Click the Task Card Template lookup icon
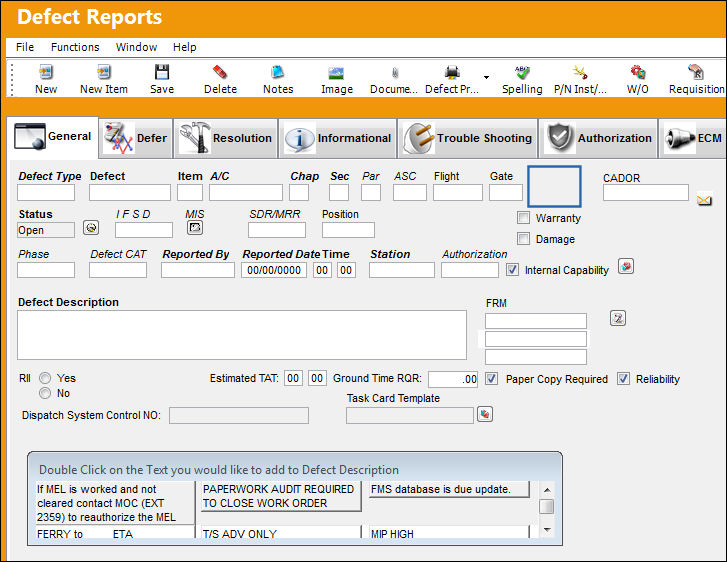 click(485, 414)
